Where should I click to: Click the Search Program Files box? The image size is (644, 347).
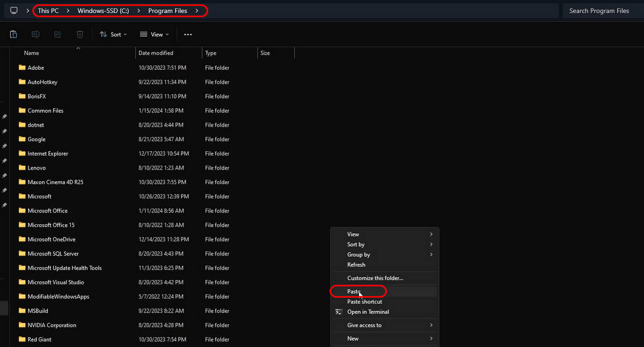pos(601,11)
